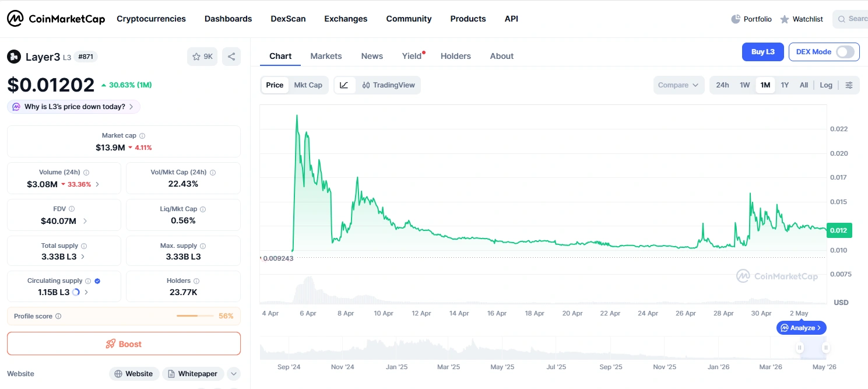Open Max. supply info icon
This screenshot has width=868, height=389.
(203, 246)
